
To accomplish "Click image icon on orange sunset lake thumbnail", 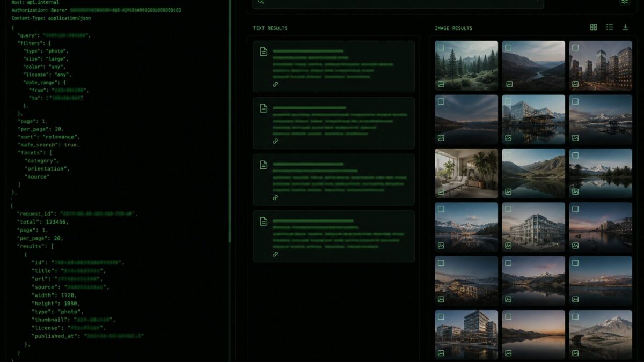I will pyautogui.click(x=508, y=353).
